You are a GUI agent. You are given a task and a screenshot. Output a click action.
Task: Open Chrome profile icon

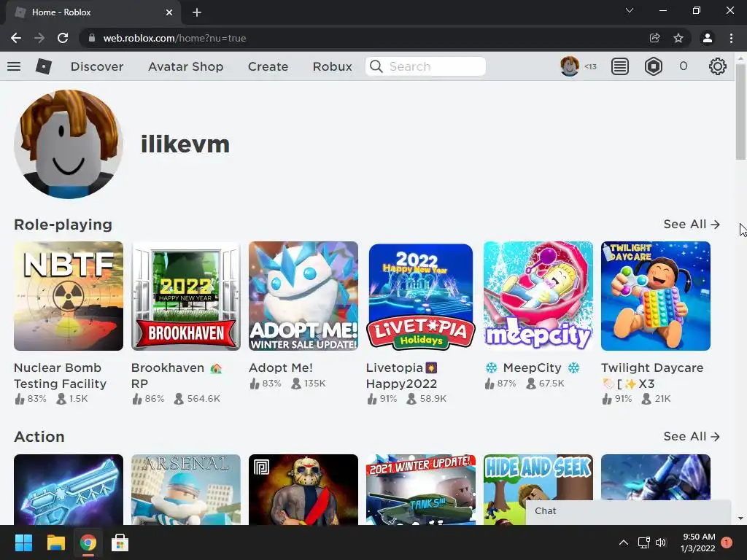[708, 38]
